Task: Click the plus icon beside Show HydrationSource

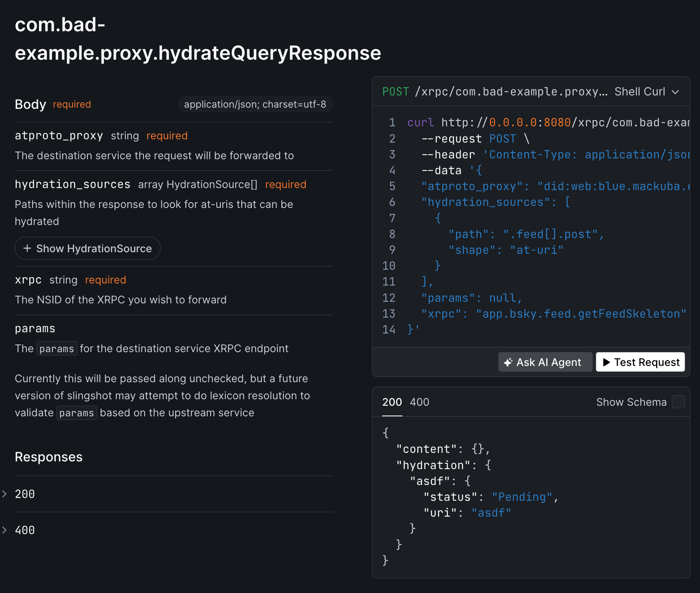Action: click(27, 248)
